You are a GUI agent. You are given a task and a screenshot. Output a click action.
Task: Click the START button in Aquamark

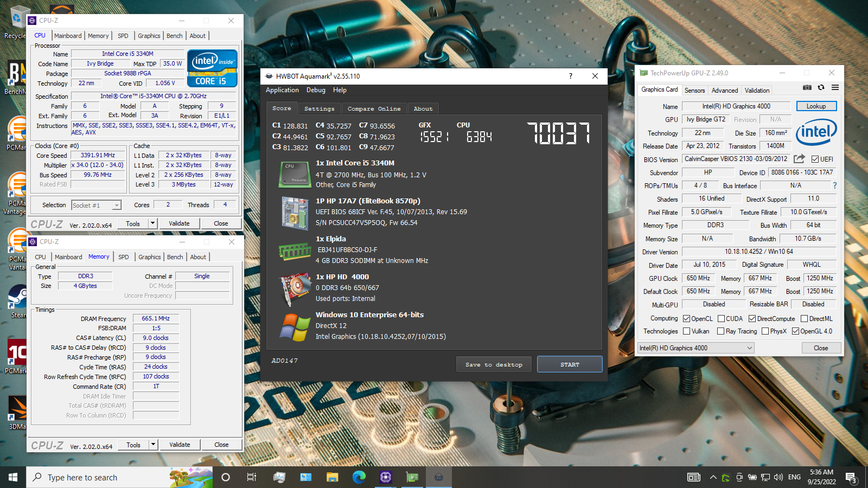570,364
